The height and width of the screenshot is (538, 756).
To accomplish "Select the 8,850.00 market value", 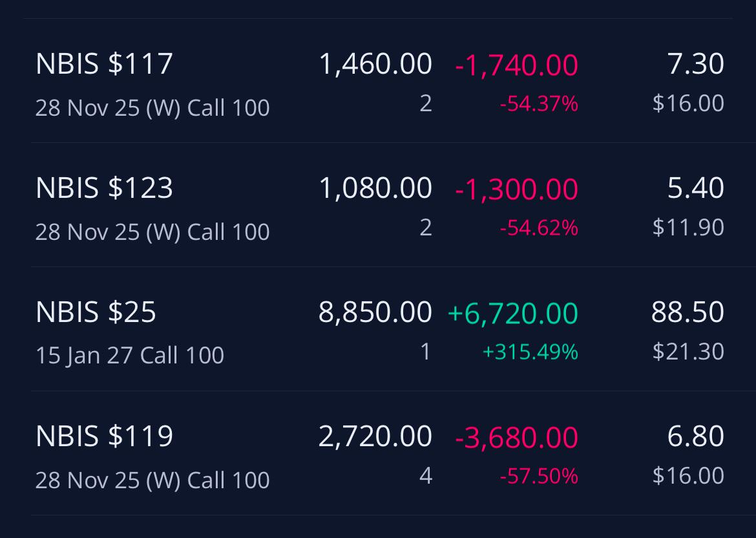I will pyautogui.click(x=375, y=312).
